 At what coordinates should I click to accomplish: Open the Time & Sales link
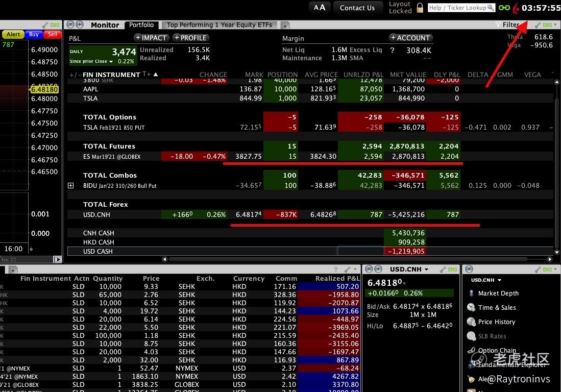497,308
